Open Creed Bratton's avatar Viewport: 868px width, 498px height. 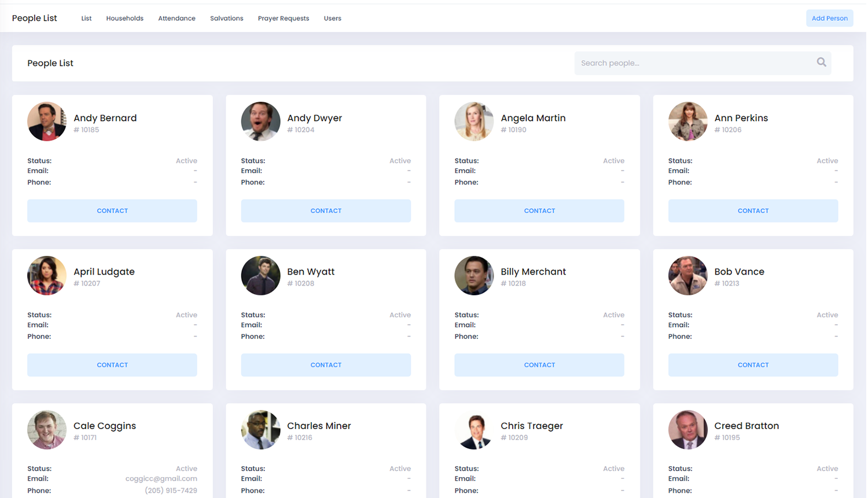tap(687, 430)
